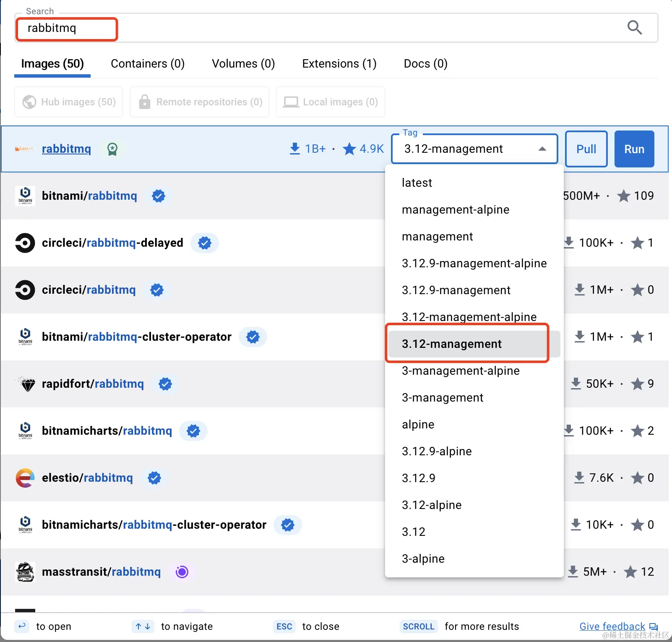The height and width of the screenshot is (642, 672).
Task: Open the Give feedback link
Action: 612,626
